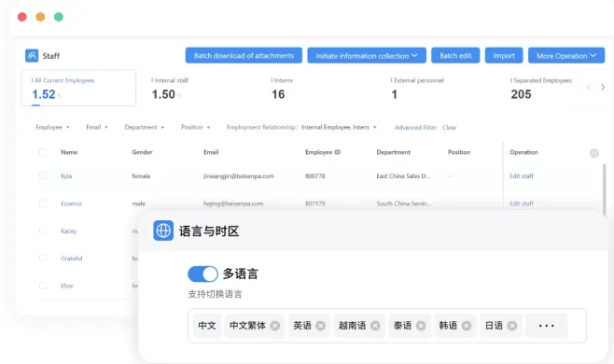Open employee Elsie's profile link

(66, 286)
